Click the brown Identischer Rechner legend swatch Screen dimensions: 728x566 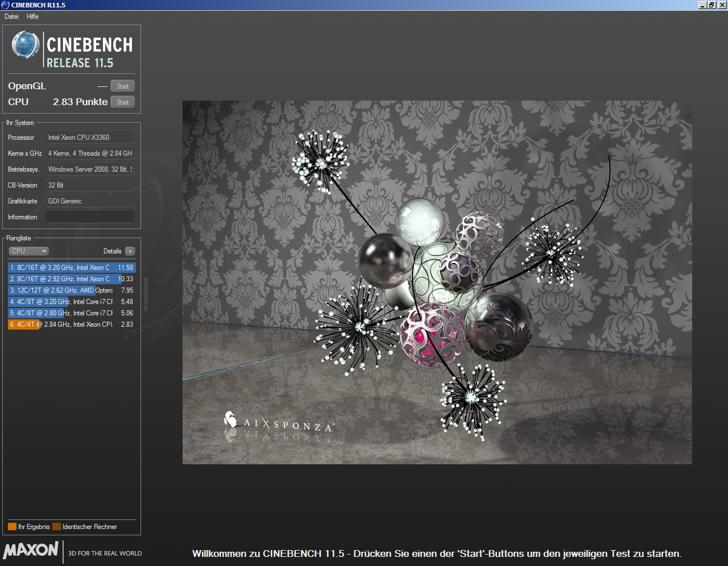[x=56, y=527]
